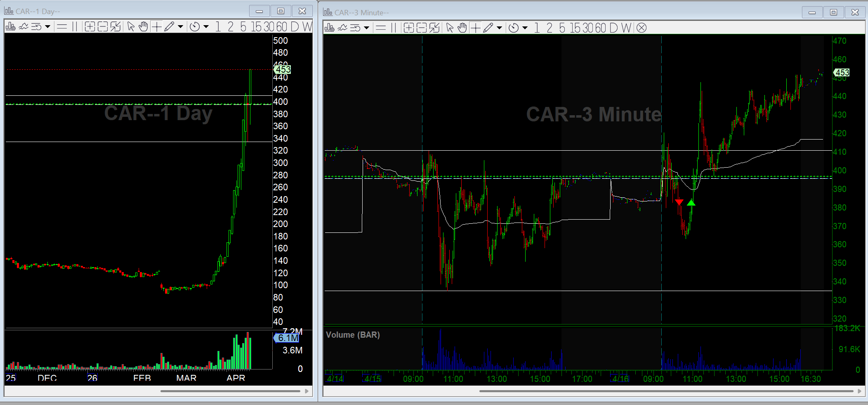Switch CAR 3 Minute chart to W weekly interval
This screenshot has height=405, width=868.
(626, 28)
